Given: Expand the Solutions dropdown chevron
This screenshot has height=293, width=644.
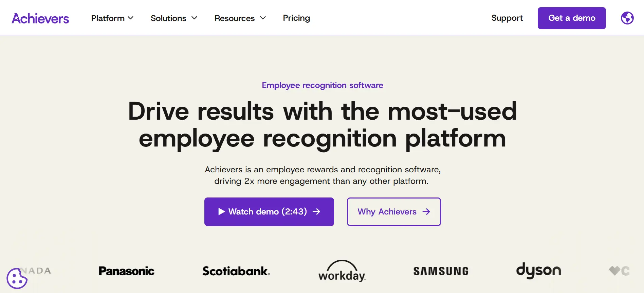Looking at the screenshot, I should click(x=195, y=18).
